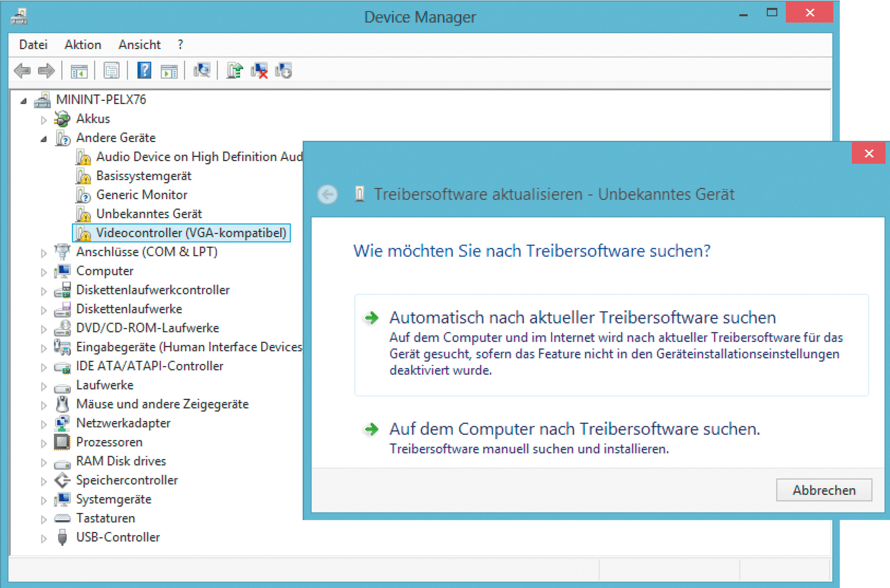Viewport: 890px width, 588px height.
Task: Click Uninstall device toolbar icon with red X
Action: [x=259, y=70]
